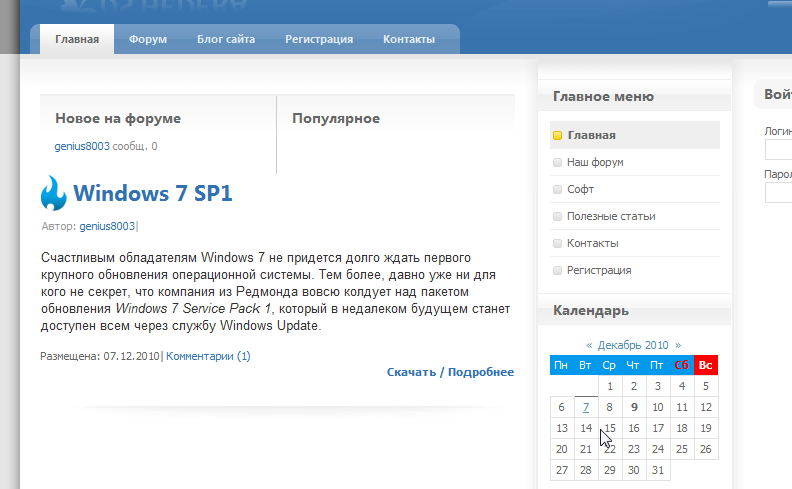Click calendar day 17
Screen dimensions: 792x489
tap(658, 428)
